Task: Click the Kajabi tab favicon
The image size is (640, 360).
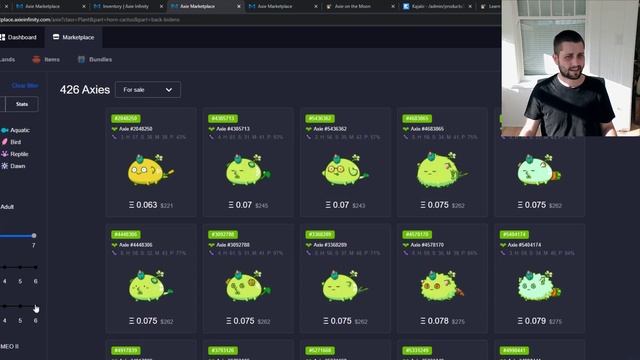Action: point(406,7)
